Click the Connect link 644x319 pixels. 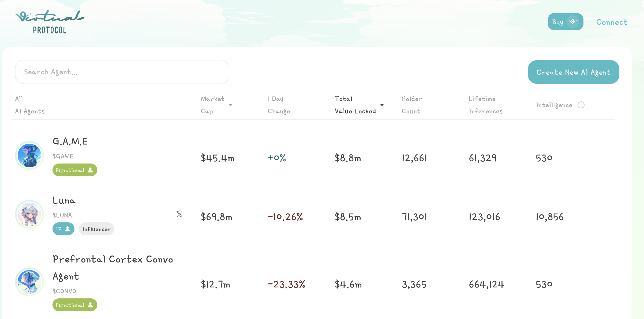(x=612, y=22)
